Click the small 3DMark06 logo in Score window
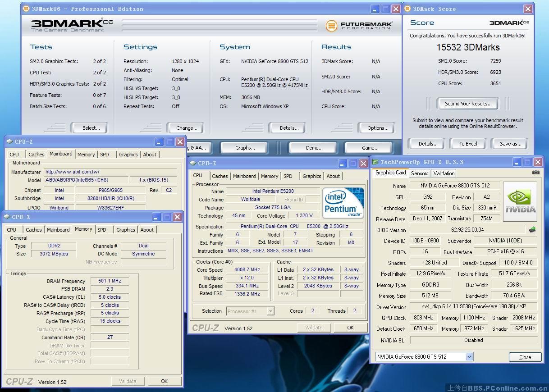 [509, 23]
